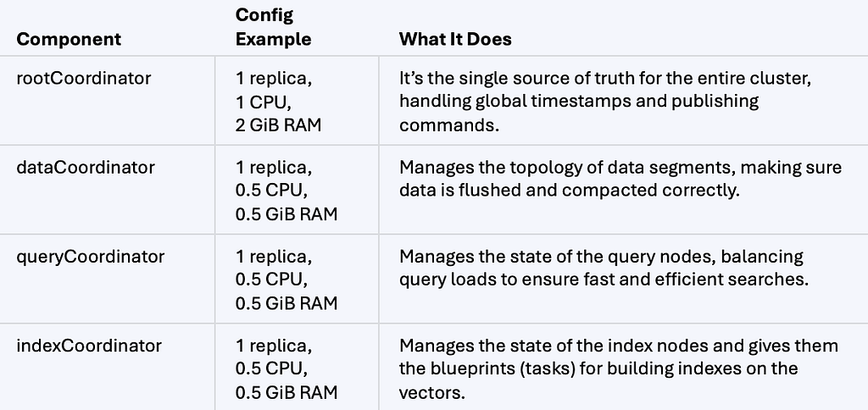Click the dataCoordinator config example cell
868x410 pixels.
click(x=287, y=191)
